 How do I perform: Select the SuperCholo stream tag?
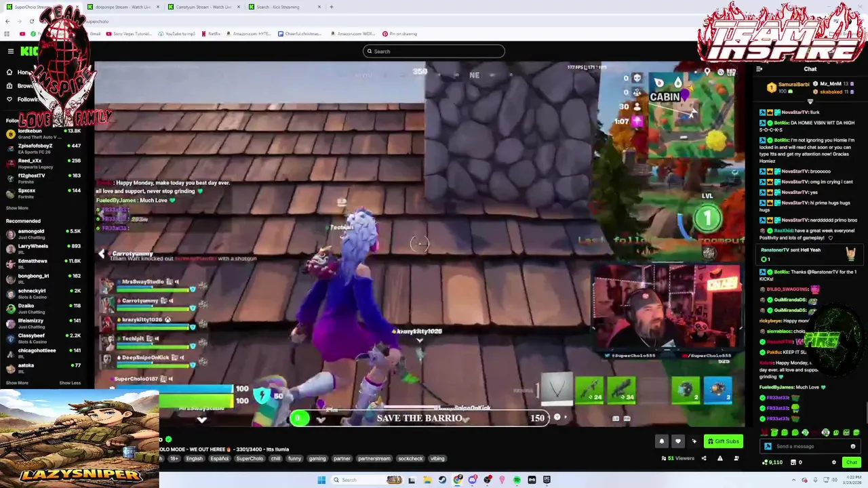coord(249,458)
